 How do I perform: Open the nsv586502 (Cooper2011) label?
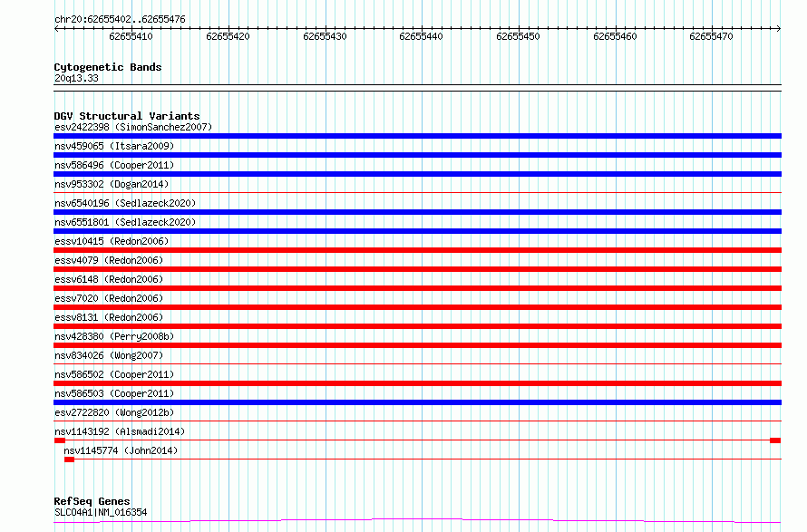114,374
